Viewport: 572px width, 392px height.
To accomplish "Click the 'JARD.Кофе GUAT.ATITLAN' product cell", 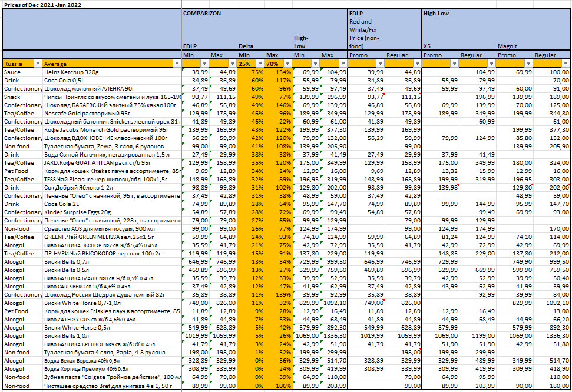I will [x=112, y=162].
